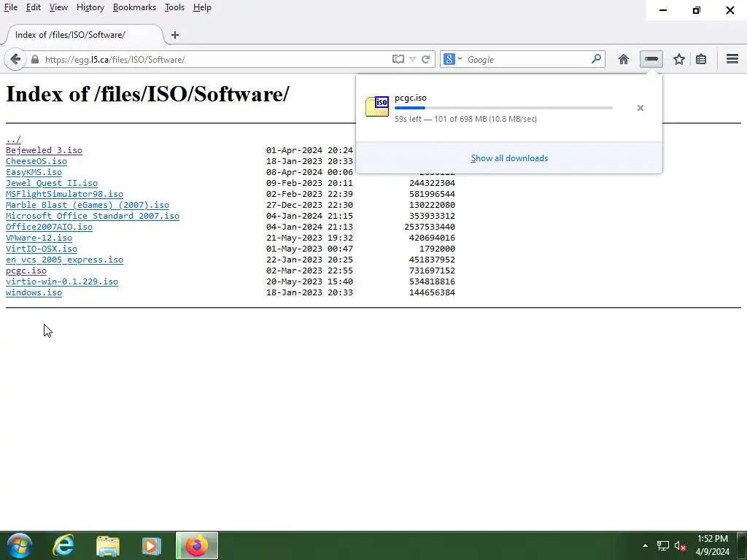The width and height of the screenshot is (747, 560).
Task: Click Show all downloads
Action: [x=509, y=158]
